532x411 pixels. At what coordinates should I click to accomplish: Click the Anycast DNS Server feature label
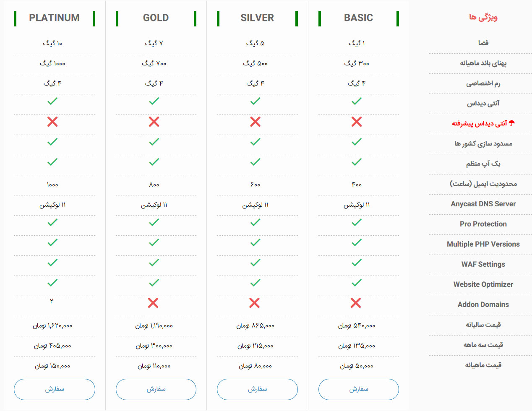(x=483, y=204)
